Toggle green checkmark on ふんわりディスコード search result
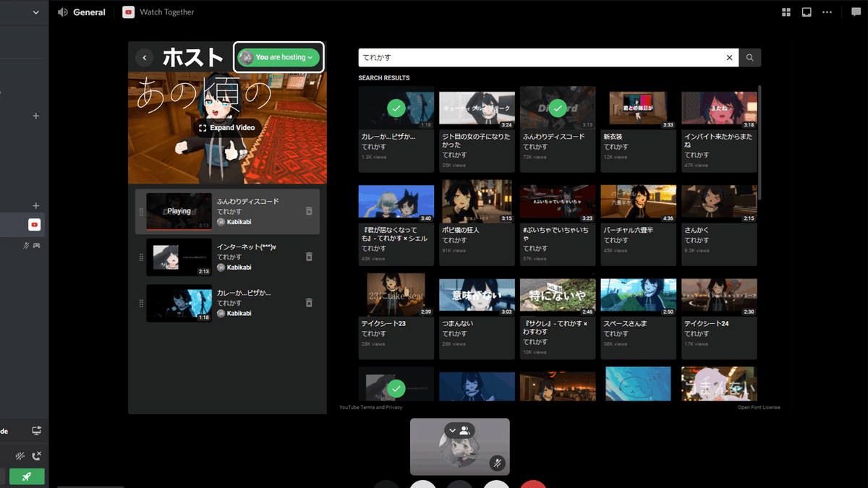The width and height of the screenshot is (868, 488). click(557, 108)
